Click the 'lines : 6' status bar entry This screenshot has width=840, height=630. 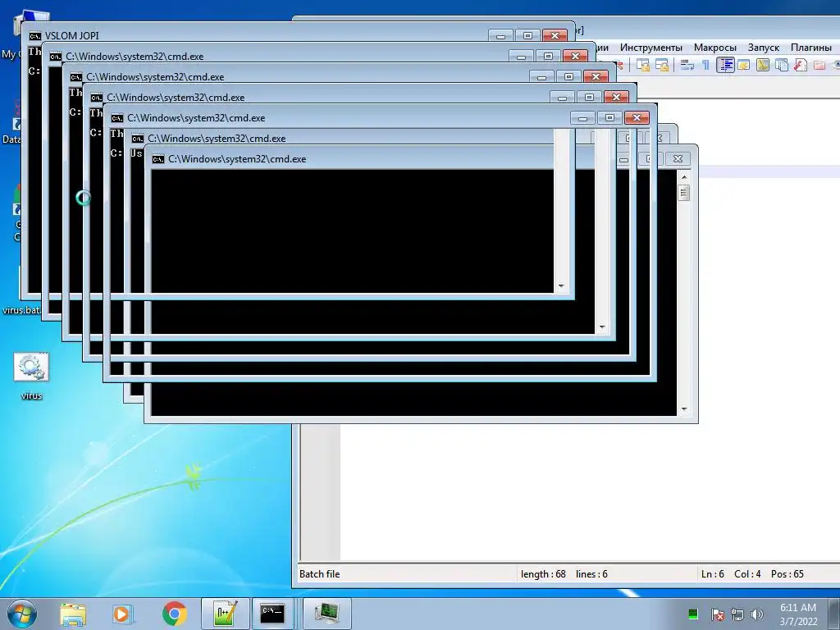tap(591, 573)
